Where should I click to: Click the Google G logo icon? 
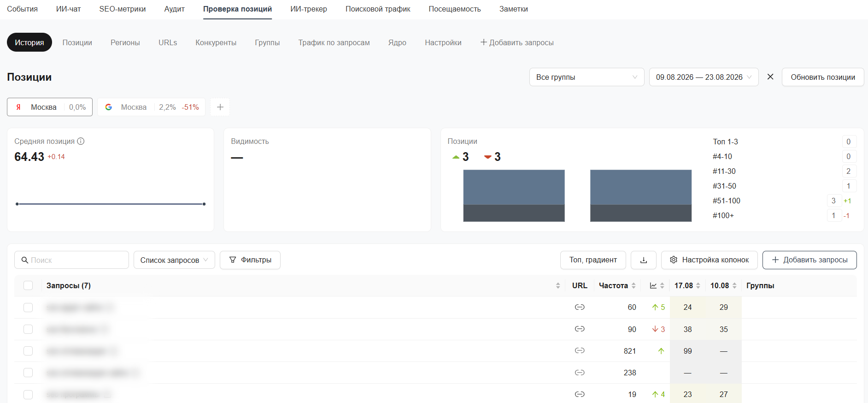(109, 107)
